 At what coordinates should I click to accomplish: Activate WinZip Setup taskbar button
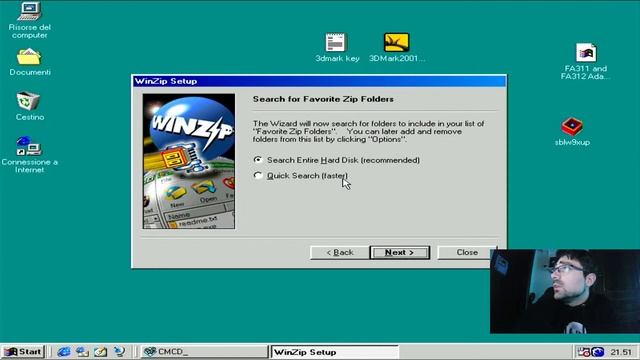[x=334, y=351]
